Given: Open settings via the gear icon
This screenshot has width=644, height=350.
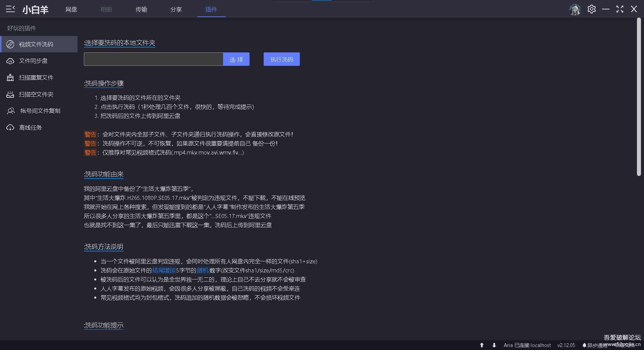Looking at the screenshot, I should click(x=592, y=9).
